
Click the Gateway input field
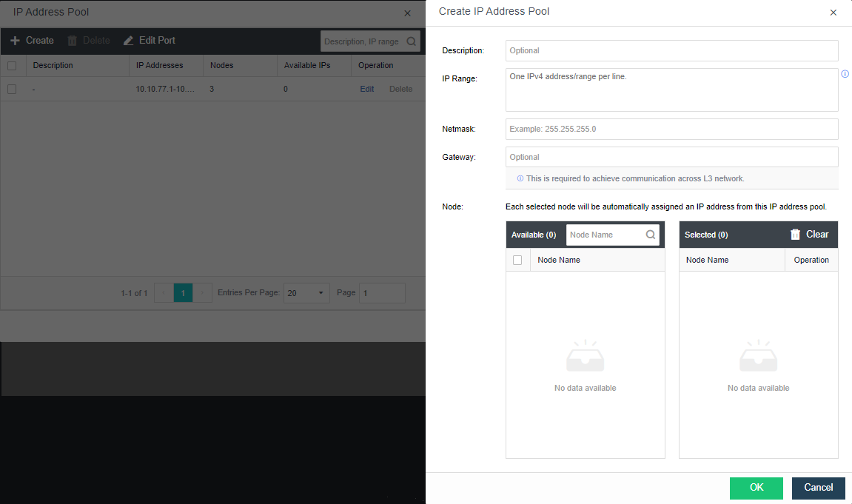671,157
